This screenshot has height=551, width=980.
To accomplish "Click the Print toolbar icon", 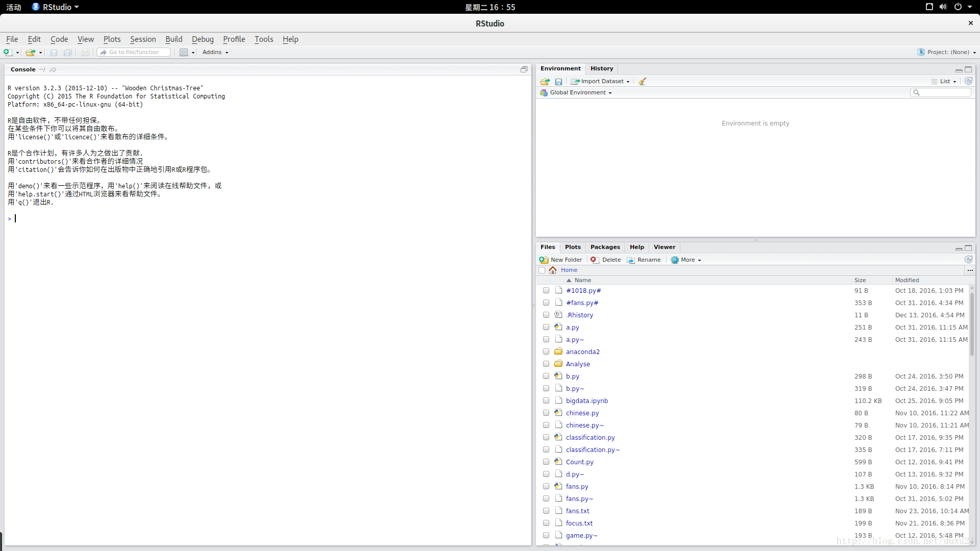I will click(85, 52).
